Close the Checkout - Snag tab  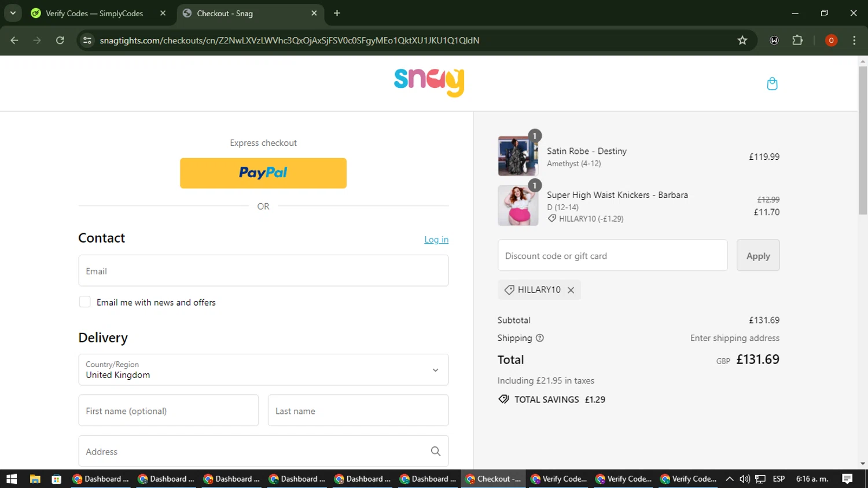click(x=314, y=13)
